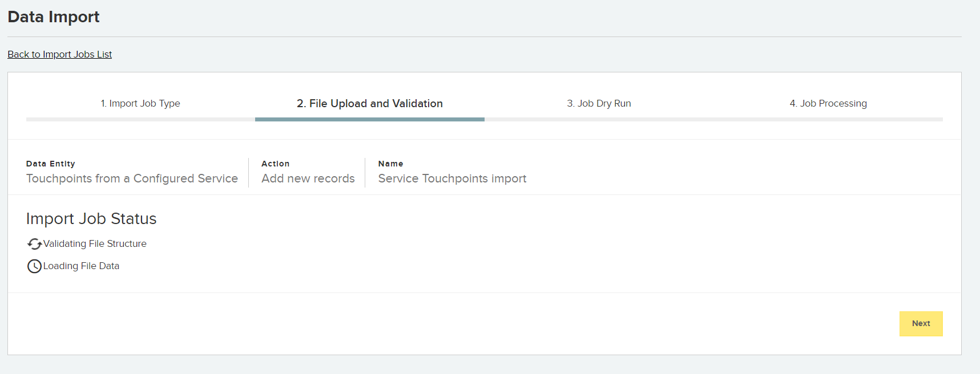The width and height of the screenshot is (980, 374).
Task: Go to the Job Dry Run step
Action: click(599, 103)
